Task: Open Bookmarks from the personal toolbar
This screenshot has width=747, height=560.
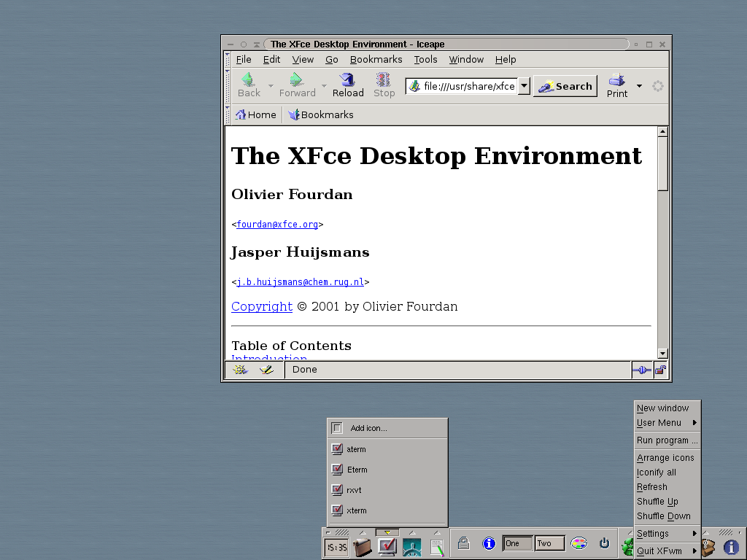Action: pyautogui.click(x=321, y=114)
